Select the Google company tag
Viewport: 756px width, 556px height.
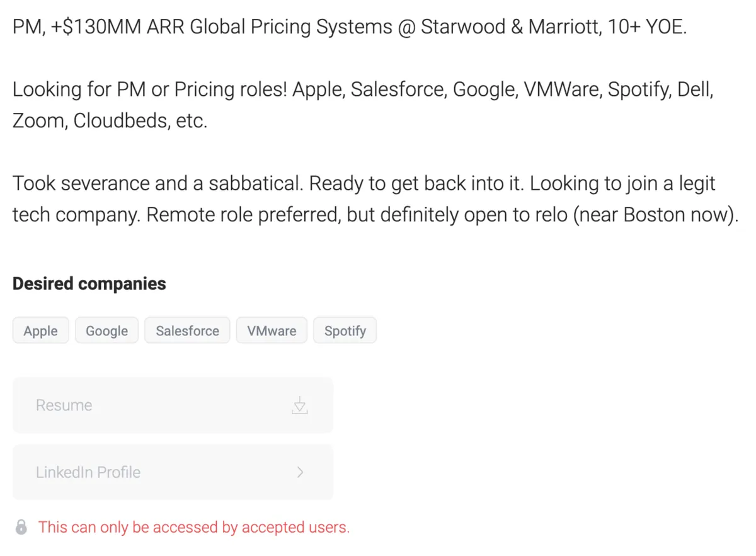106,331
